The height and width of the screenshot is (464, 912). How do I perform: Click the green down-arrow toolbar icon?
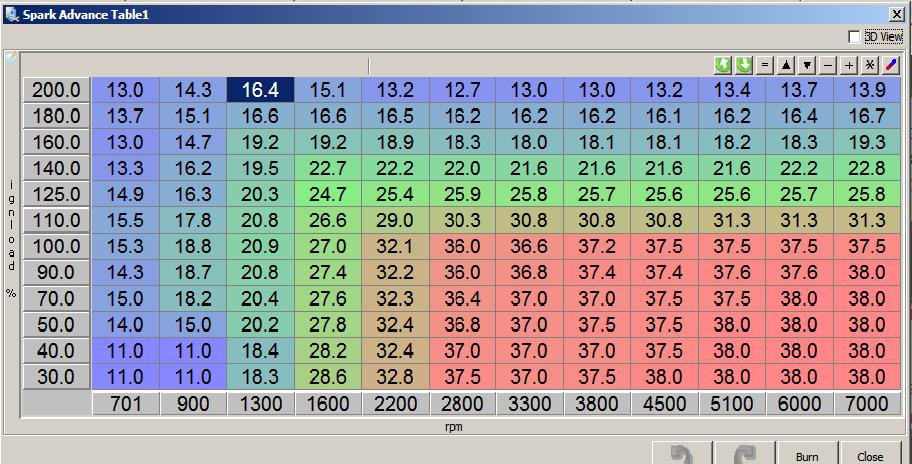coord(744,65)
